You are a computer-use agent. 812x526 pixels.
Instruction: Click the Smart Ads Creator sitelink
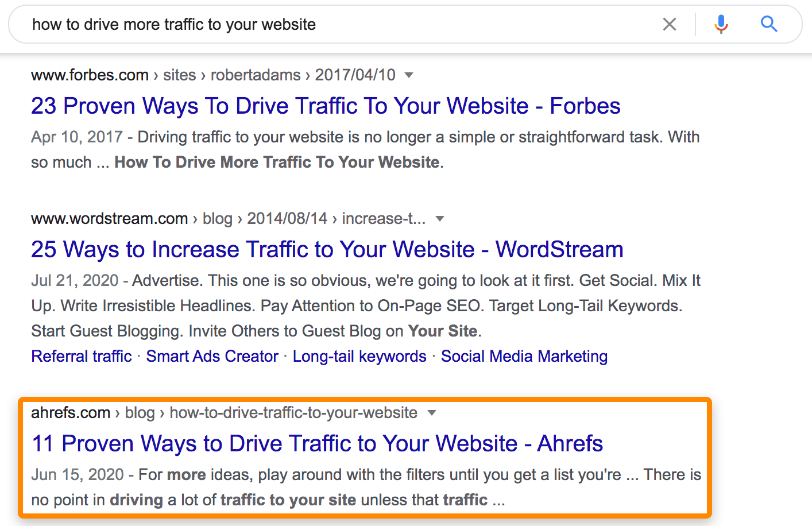(212, 356)
